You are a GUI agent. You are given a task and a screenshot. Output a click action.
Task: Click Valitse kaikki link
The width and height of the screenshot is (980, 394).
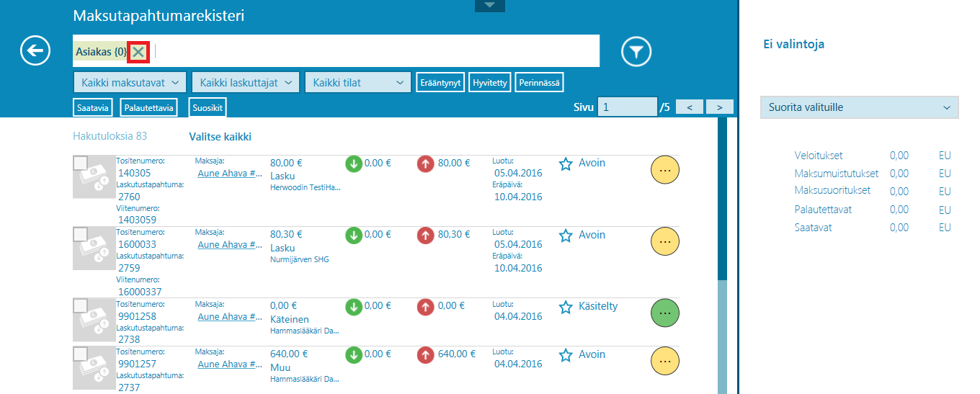tap(220, 137)
